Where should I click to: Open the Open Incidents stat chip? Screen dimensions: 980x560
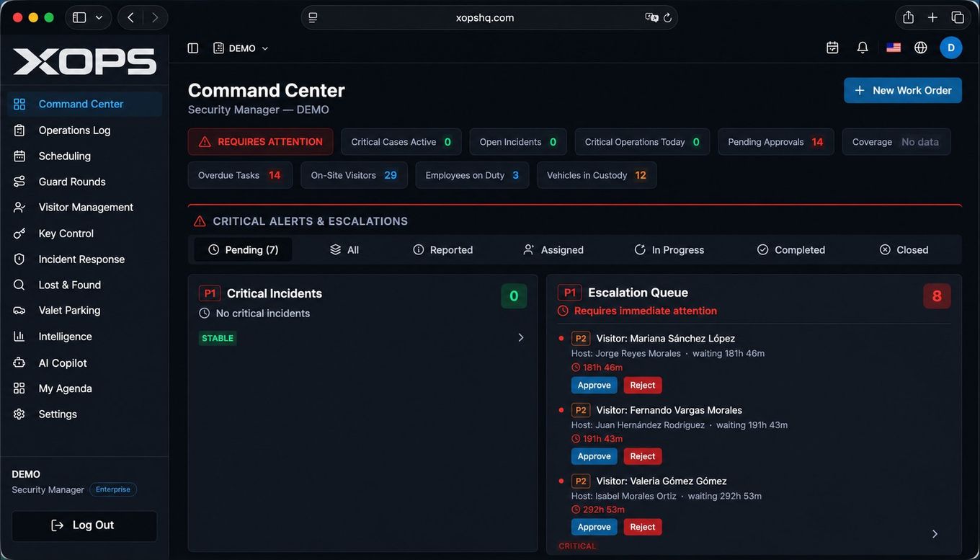(518, 142)
